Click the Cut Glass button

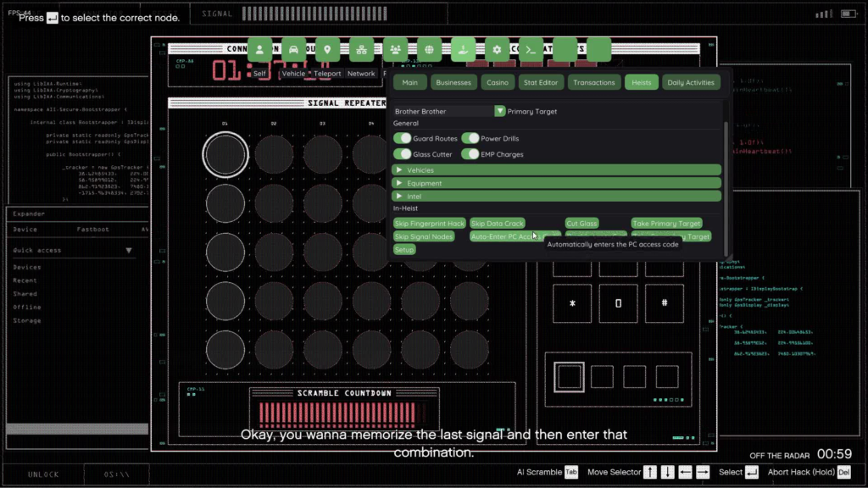[581, 224]
